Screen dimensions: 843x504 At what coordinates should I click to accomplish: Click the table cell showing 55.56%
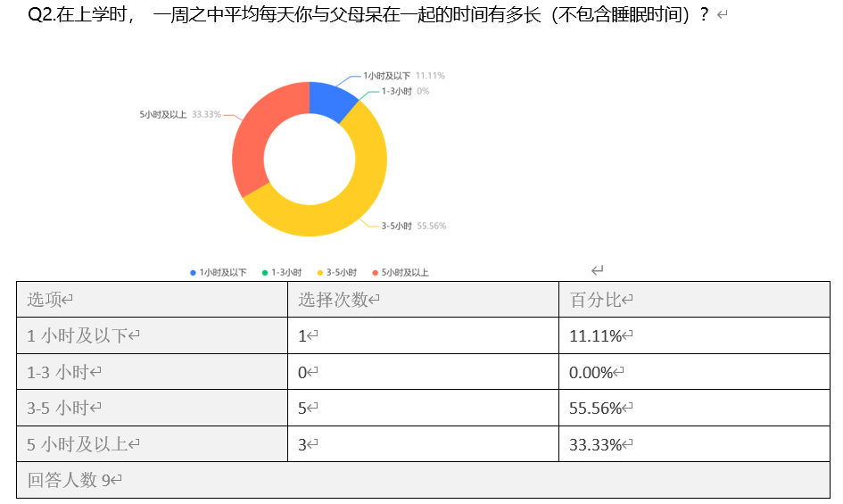click(x=694, y=408)
